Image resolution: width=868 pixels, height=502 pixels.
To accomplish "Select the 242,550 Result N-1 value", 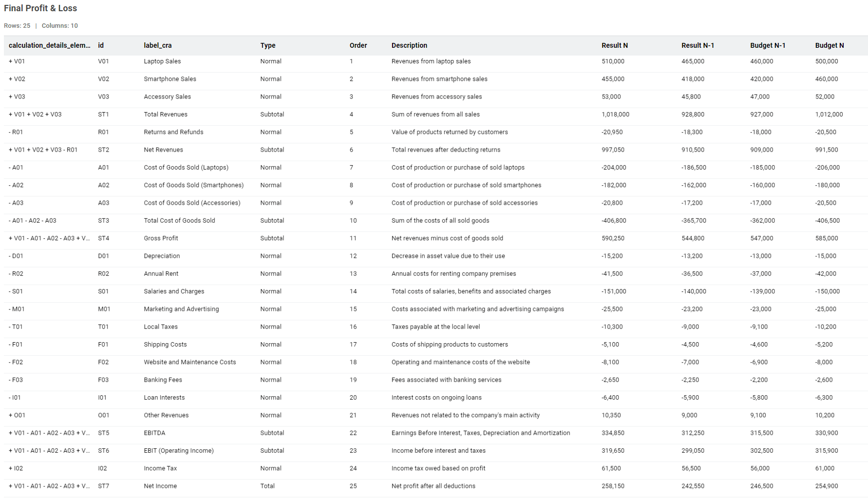I will point(693,486).
